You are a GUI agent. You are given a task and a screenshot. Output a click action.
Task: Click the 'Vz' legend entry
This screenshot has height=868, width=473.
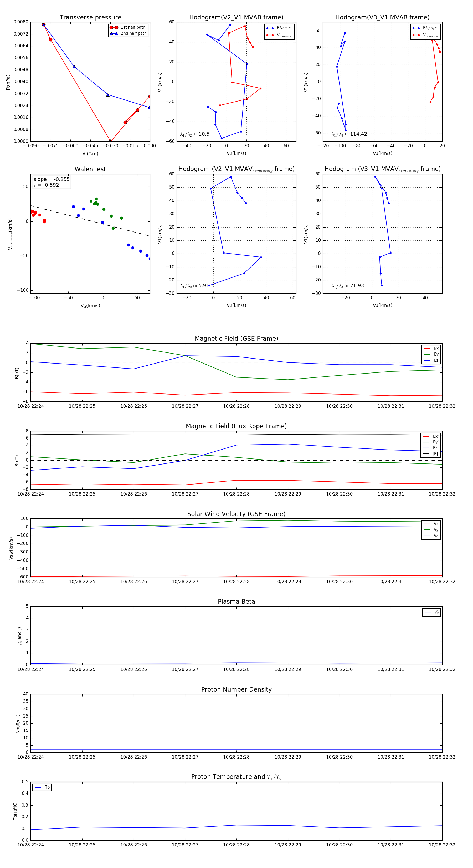pos(431,536)
